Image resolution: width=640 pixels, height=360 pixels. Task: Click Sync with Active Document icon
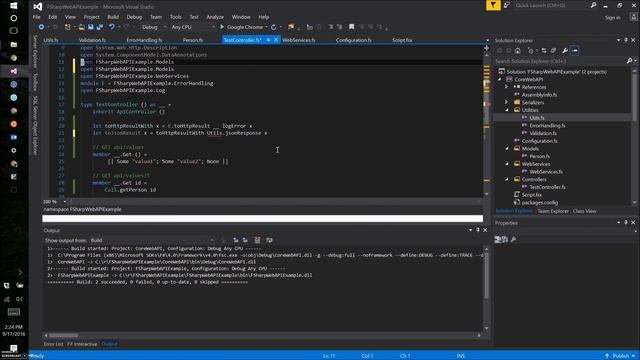544,51
